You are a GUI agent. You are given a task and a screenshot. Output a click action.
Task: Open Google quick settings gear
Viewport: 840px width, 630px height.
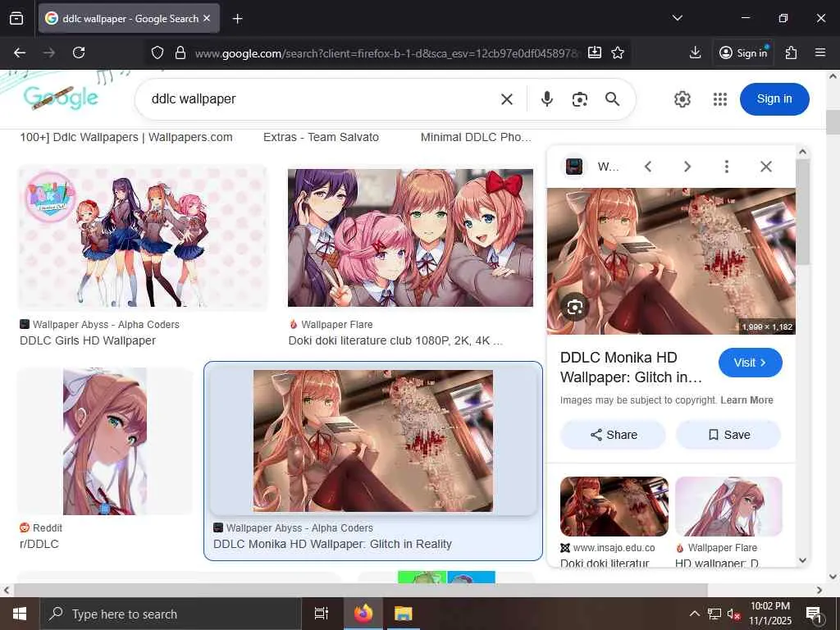click(682, 99)
